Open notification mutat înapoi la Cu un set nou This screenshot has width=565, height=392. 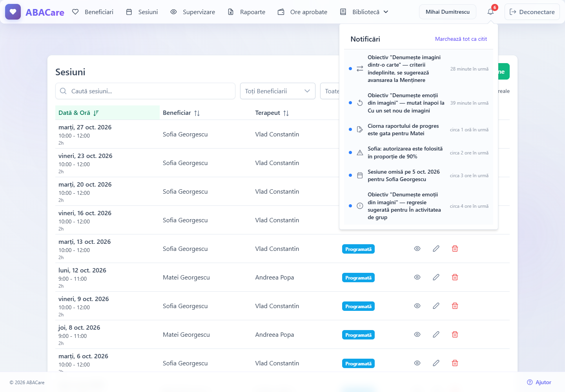[419, 103]
